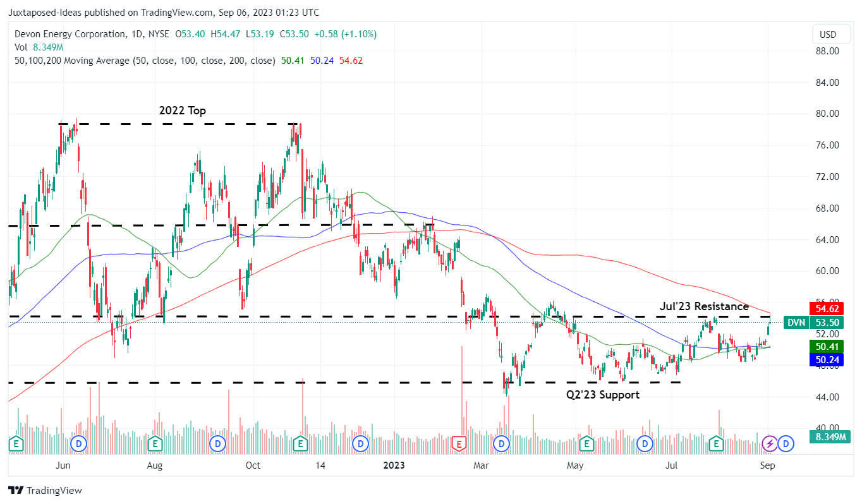Click the DVN ticker price tag
The height and width of the screenshot is (504, 862).
[x=795, y=322]
